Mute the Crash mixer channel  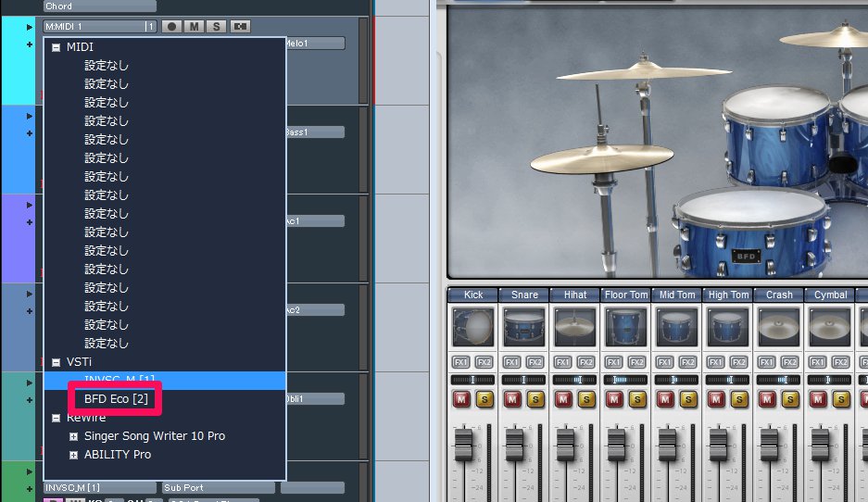point(767,398)
